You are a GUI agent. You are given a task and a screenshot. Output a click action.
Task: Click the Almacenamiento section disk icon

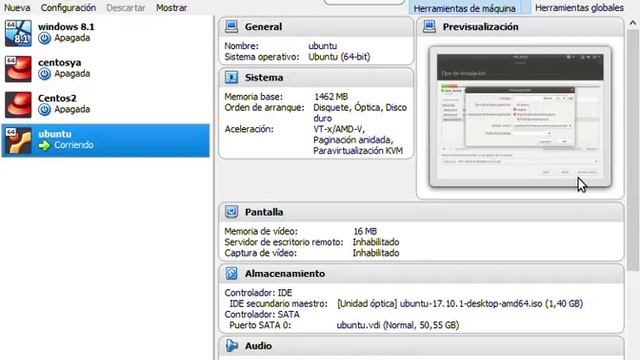[231, 273]
